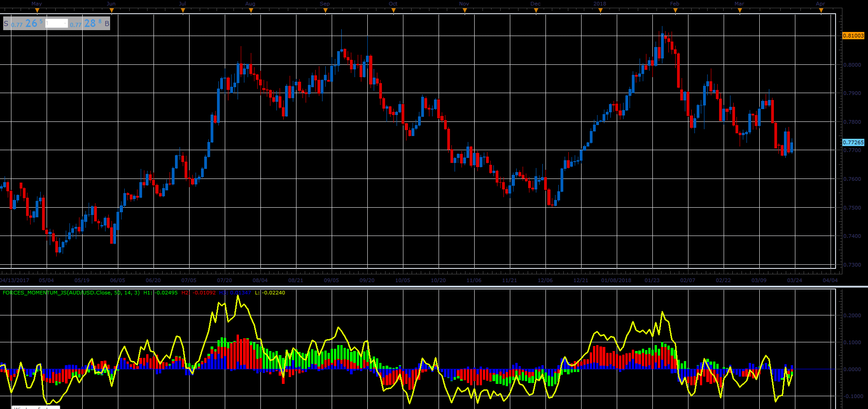Viewport: 868px width, 409px height.
Task: Select the orange Mar timeline marker
Action: pyautogui.click(x=740, y=10)
